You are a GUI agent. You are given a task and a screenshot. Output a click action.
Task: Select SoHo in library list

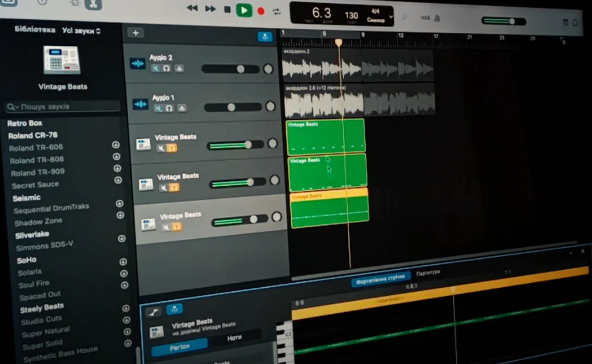[27, 260]
